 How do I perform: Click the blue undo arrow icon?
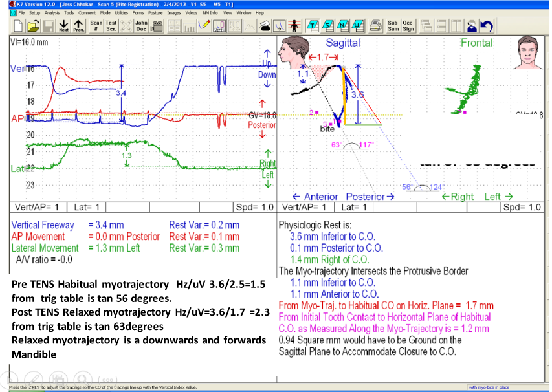pyautogui.click(x=486, y=27)
